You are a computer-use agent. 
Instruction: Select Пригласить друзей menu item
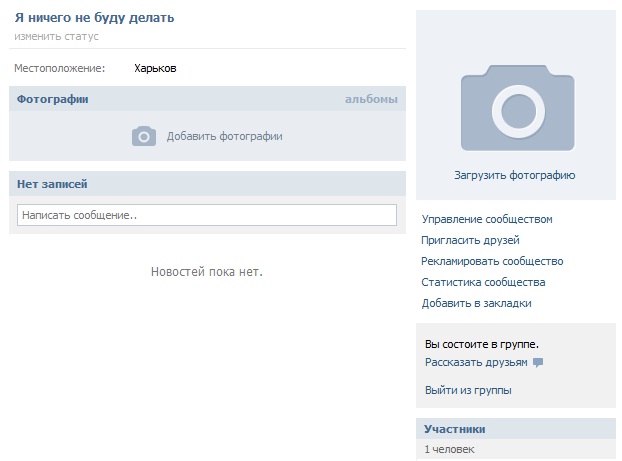[470, 240]
